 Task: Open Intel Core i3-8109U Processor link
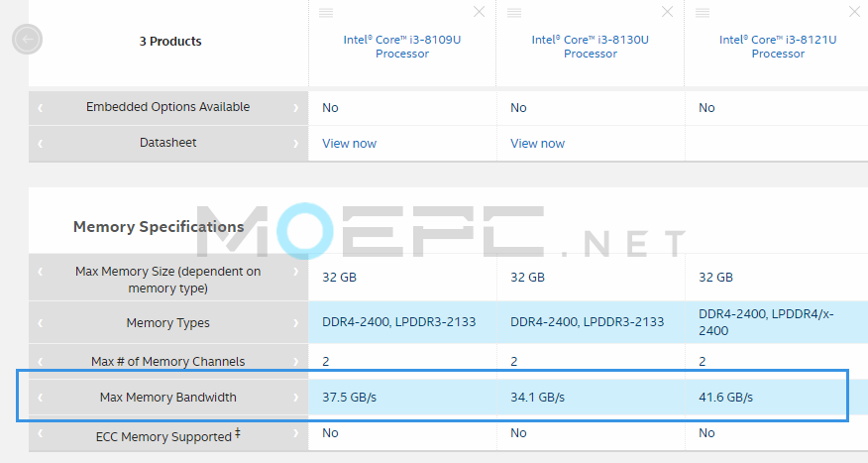(x=402, y=47)
